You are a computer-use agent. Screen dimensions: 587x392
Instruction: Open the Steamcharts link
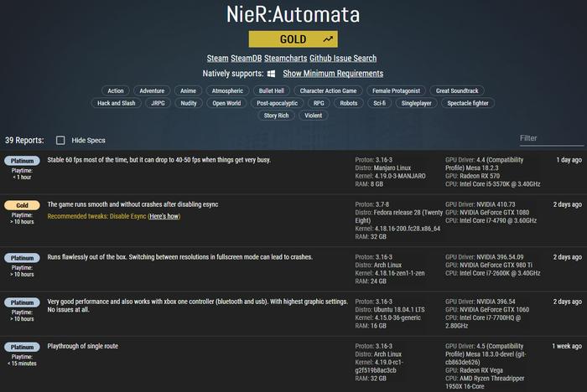pyautogui.click(x=286, y=59)
